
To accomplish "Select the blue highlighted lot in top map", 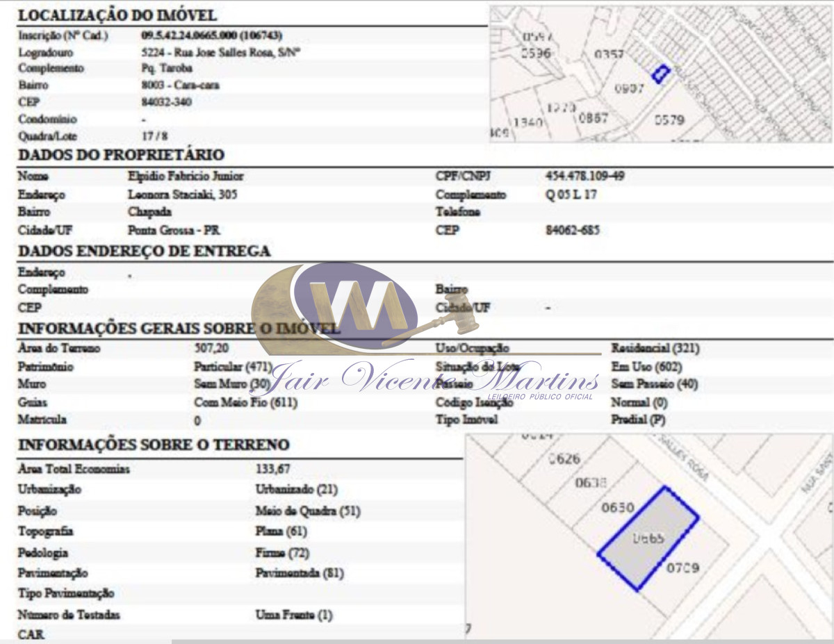I will [660, 73].
